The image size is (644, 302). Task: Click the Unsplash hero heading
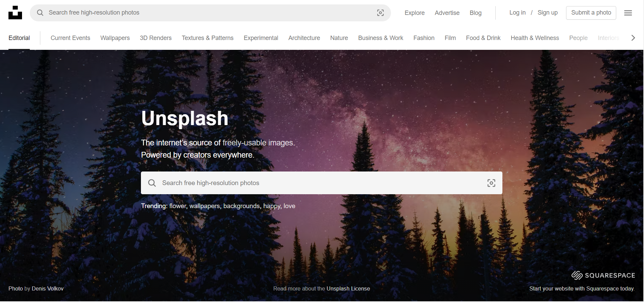pyautogui.click(x=185, y=118)
